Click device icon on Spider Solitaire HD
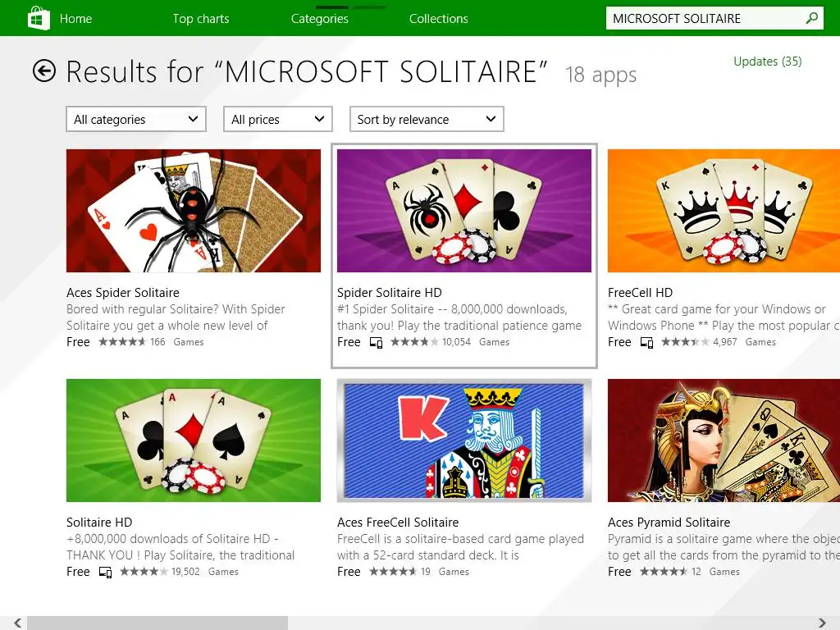The image size is (840, 630). [x=376, y=342]
